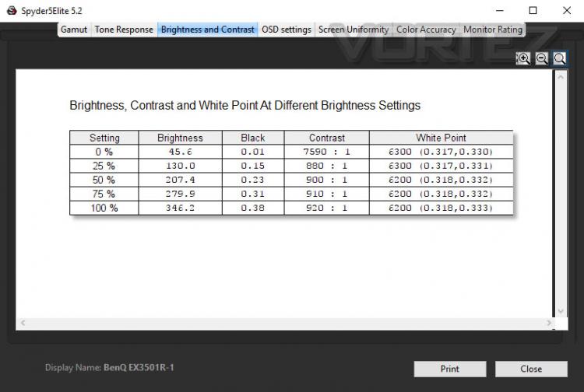Click the Spyder5Elite app icon in title bar
Image resolution: width=584 pixels, height=392 pixels.
12,10
